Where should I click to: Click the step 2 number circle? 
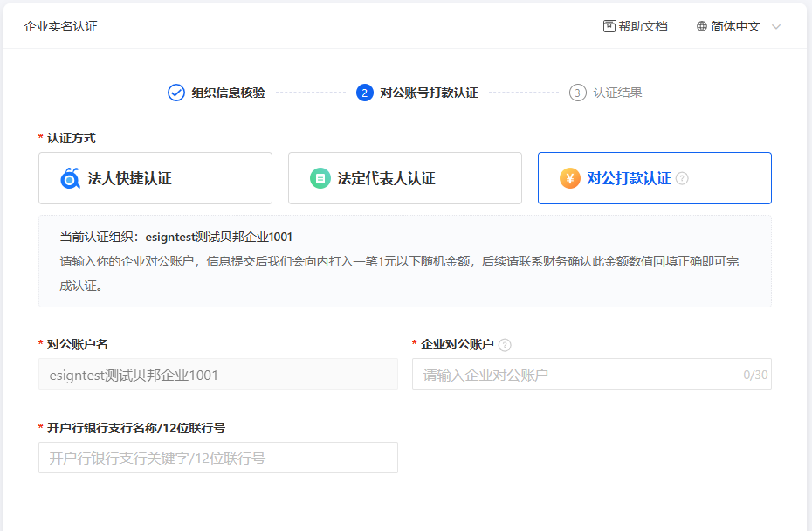pyautogui.click(x=365, y=93)
